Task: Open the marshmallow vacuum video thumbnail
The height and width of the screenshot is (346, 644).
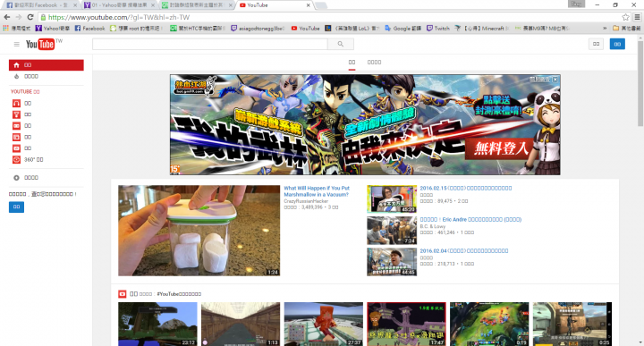Action: point(199,231)
